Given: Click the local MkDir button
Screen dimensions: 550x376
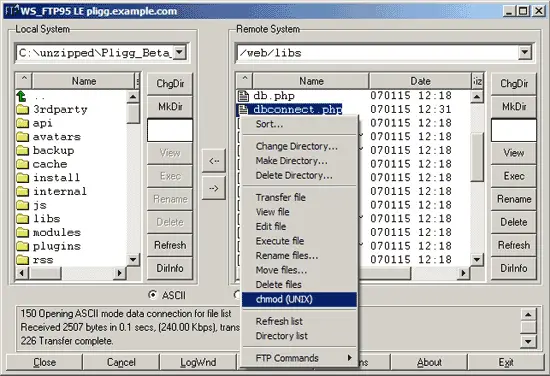Looking at the screenshot, I should pyautogui.click(x=170, y=107).
